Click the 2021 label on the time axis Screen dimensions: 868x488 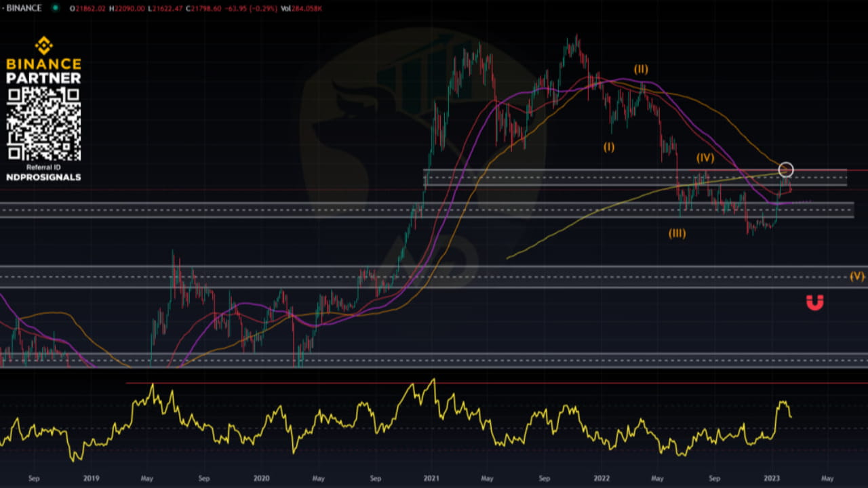coord(430,478)
